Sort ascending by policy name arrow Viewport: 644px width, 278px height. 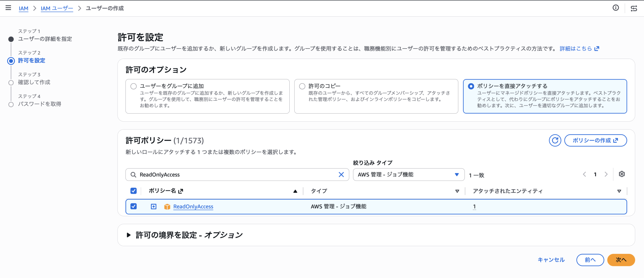click(295, 191)
